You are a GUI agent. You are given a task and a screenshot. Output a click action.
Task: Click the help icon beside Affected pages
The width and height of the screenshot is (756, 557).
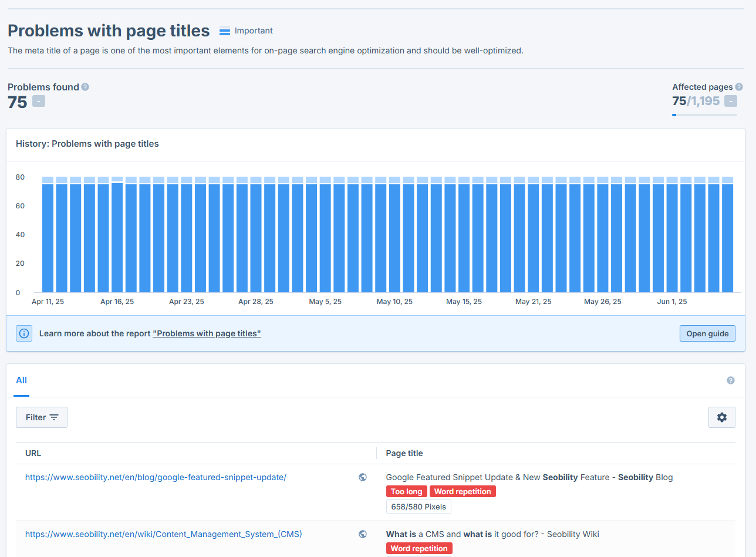[739, 86]
